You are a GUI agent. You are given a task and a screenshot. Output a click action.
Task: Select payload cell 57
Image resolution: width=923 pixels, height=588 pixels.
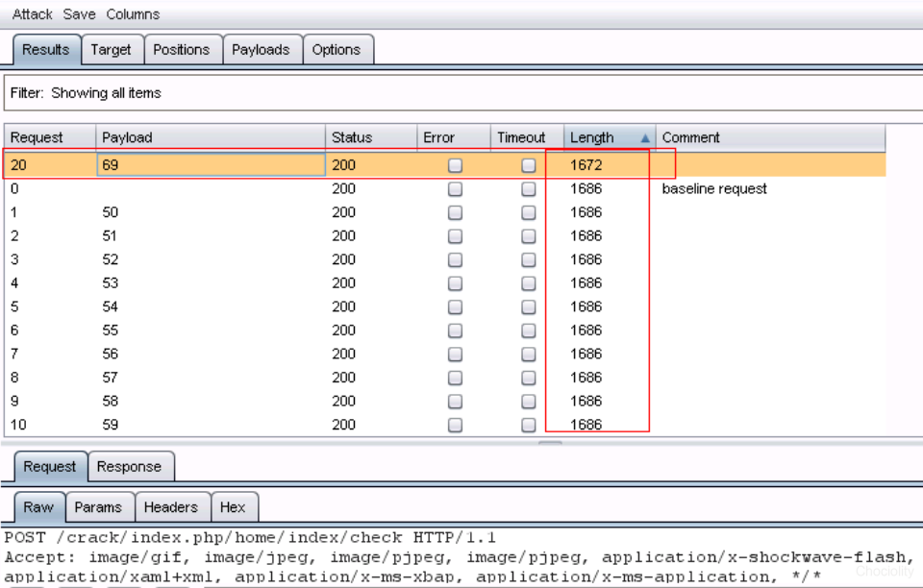[110, 378]
